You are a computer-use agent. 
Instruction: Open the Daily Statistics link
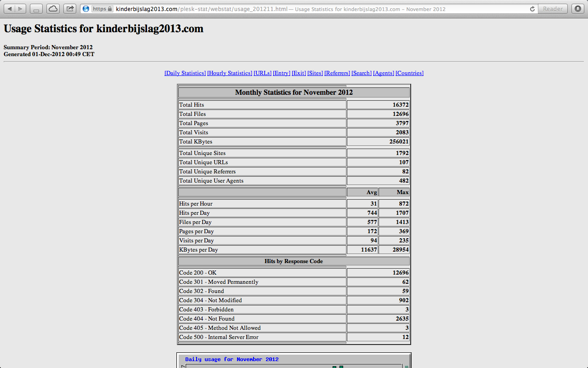tap(185, 73)
